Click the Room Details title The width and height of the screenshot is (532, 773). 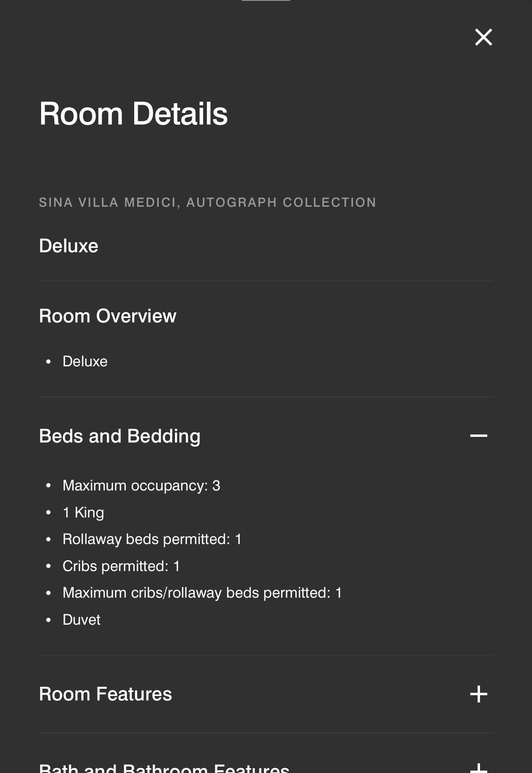133,114
